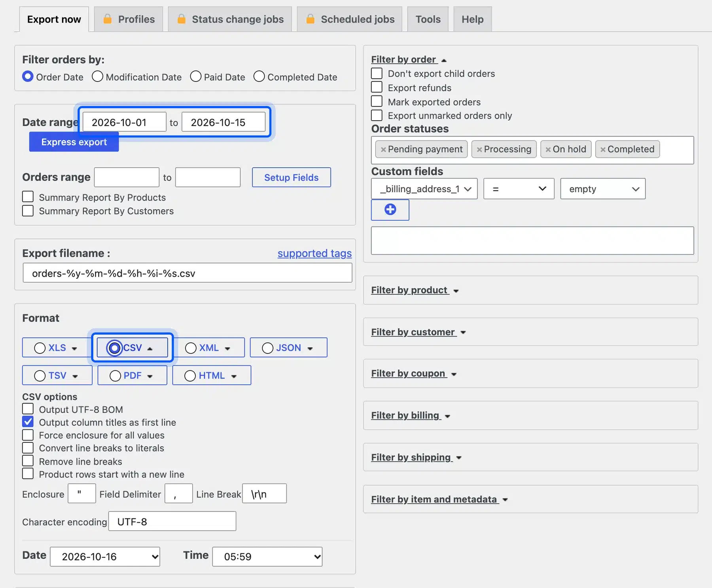Remove the Pending payment status tag
The width and height of the screenshot is (712, 588).
coord(383,149)
